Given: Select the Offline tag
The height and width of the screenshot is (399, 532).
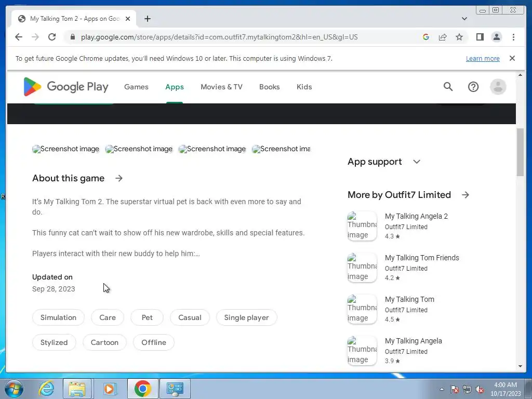Looking at the screenshot, I should pos(154,342).
